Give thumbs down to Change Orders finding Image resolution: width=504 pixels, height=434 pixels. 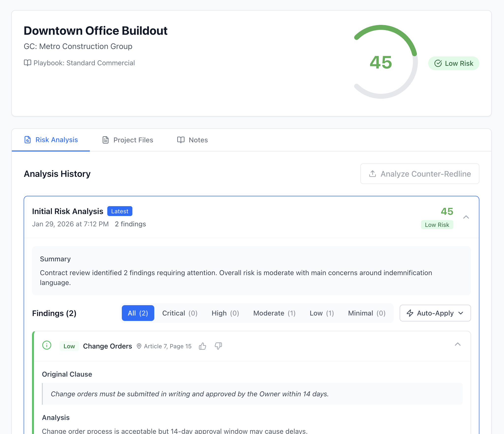click(218, 346)
